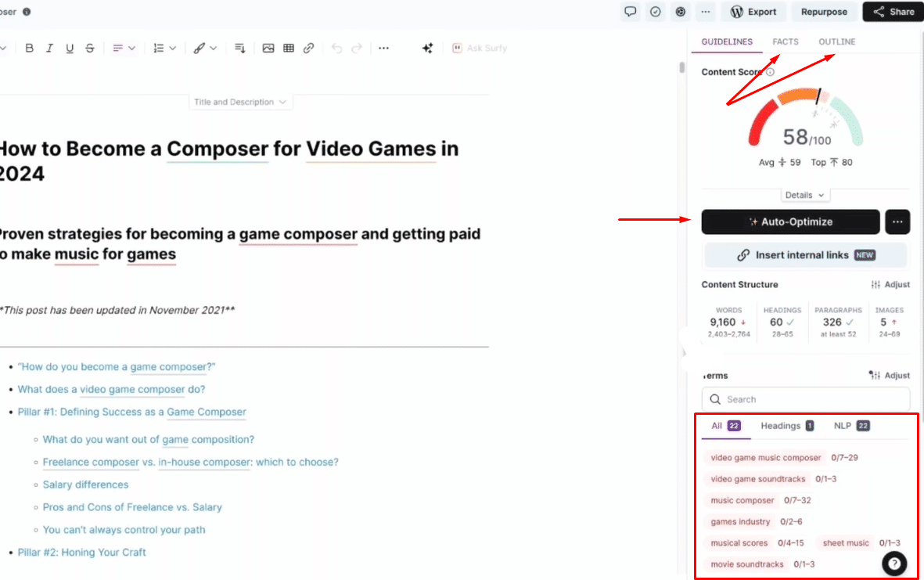Toggle bold formatting in the toolbar
Viewport: 924px width, 580px height.
point(30,49)
